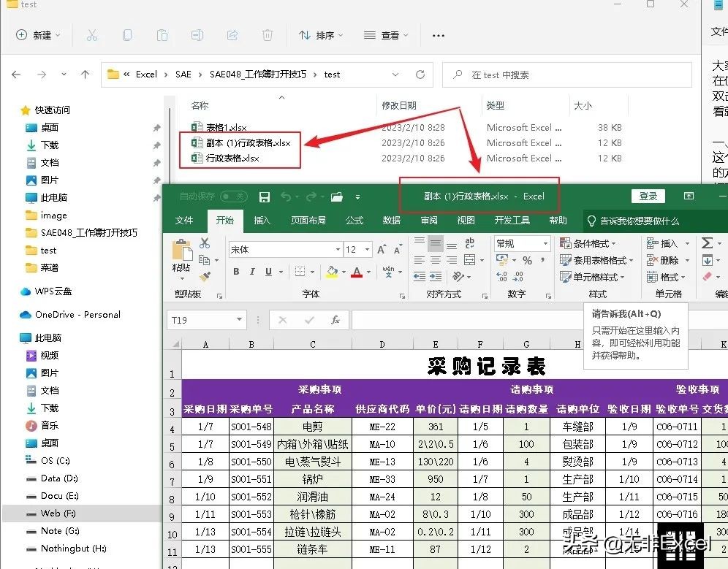This screenshot has width=728, height=569.
Task: Switch to the 插入 ribbon tab
Action: pyautogui.click(x=262, y=220)
